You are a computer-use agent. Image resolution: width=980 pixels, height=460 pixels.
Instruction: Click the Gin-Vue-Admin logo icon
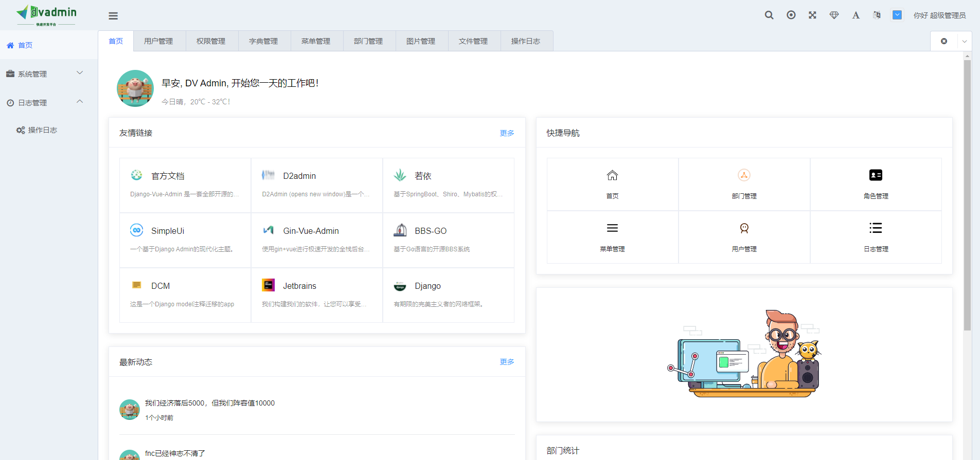268,230
